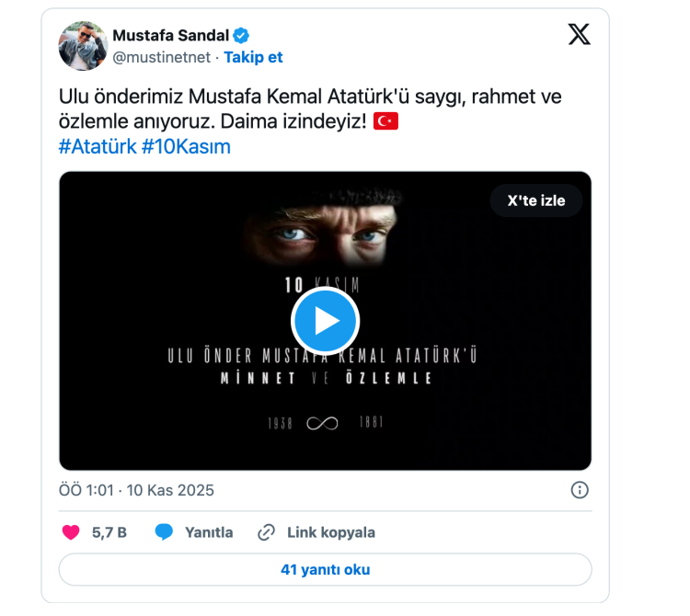This screenshot has height=616, width=690.
Task: Open the @mustinetnet handle
Action: pos(162,57)
